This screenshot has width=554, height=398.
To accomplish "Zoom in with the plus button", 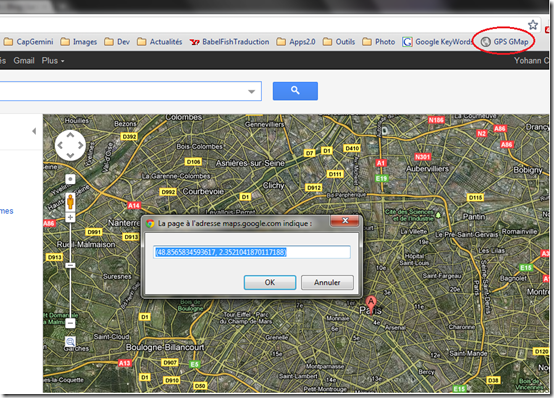I will 70,217.
